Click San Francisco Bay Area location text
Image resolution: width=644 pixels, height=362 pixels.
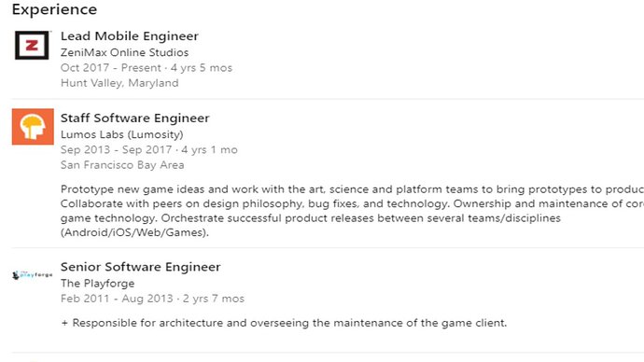click(122, 165)
